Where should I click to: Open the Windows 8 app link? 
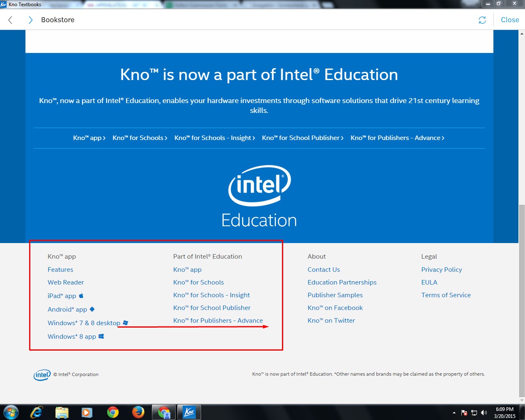(x=72, y=337)
